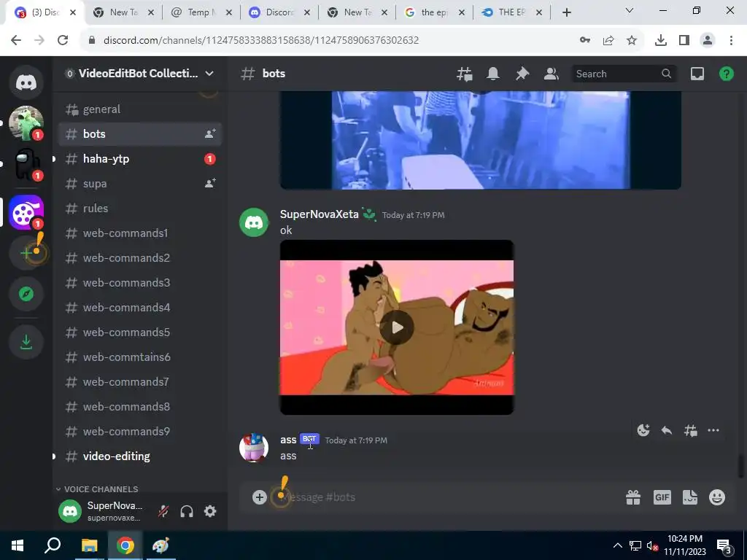The width and height of the screenshot is (747, 560).
Task: Open a new browser tab
Action: (566, 12)
